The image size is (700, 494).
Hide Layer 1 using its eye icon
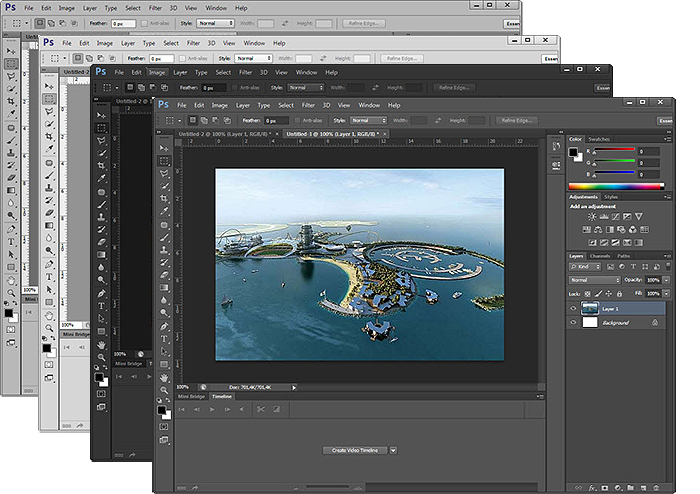pos(574,309)
